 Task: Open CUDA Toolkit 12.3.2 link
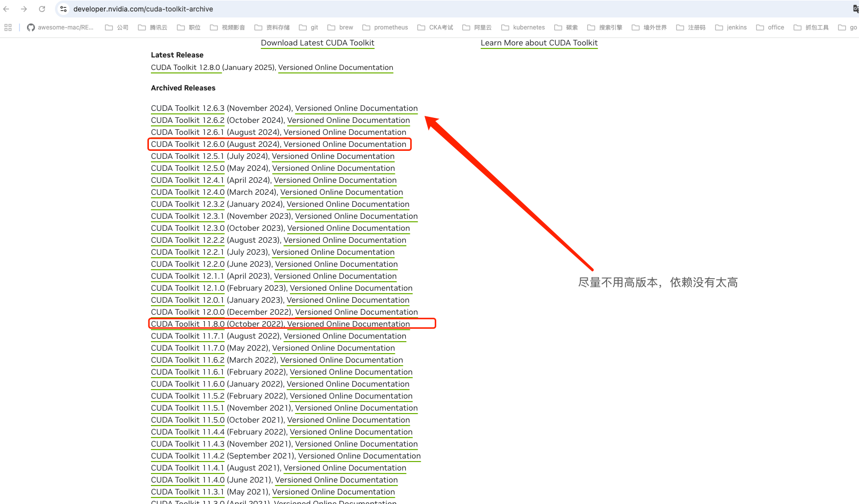188,204
